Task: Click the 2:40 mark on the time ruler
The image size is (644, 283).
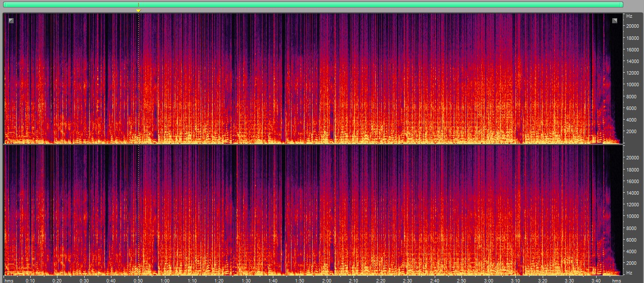Action: pyautogui.click(x=435, y=280)
